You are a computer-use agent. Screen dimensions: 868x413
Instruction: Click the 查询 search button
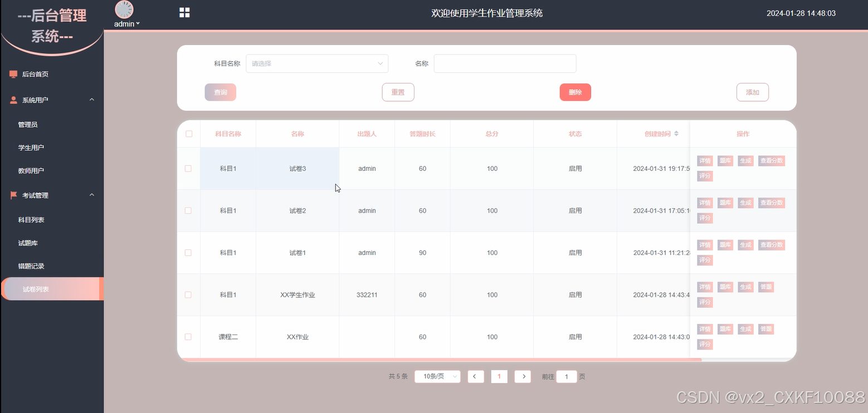point(220,92)
